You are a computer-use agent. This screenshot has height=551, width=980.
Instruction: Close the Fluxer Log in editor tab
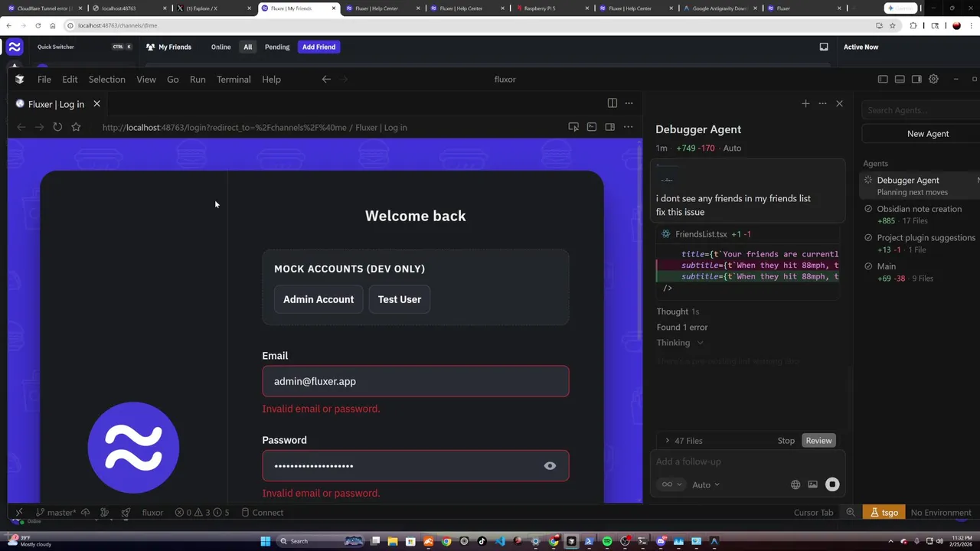(96, 103)
